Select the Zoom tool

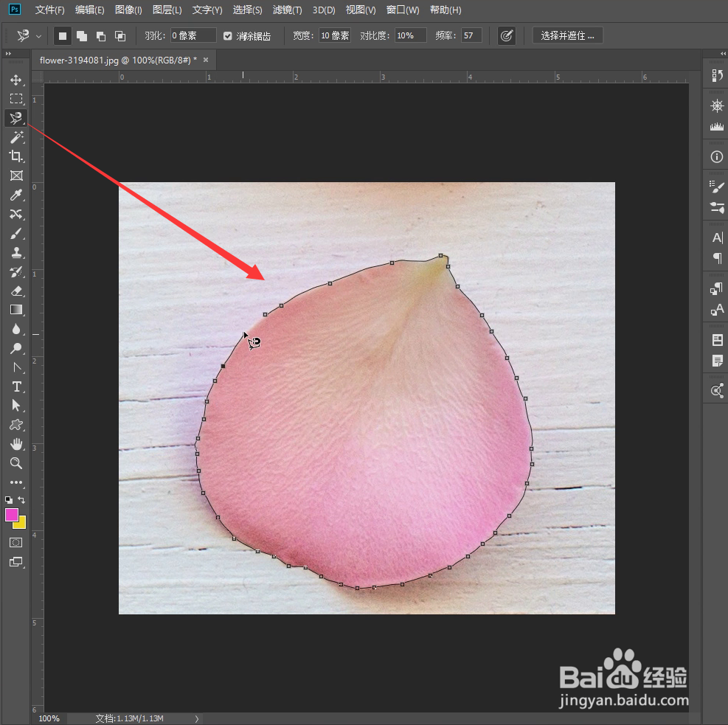(15, 463)
